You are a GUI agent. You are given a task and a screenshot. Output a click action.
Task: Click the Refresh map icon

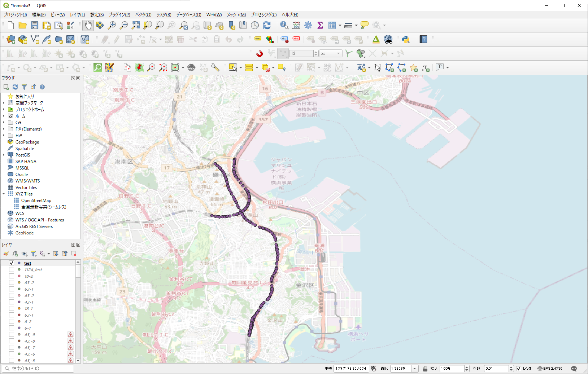coord(267,25)
